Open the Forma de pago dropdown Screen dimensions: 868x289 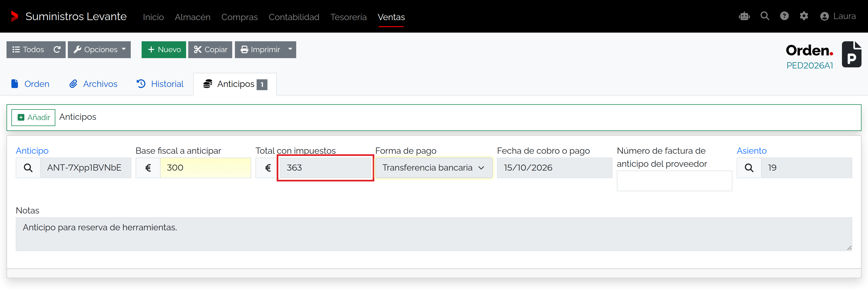434,168
